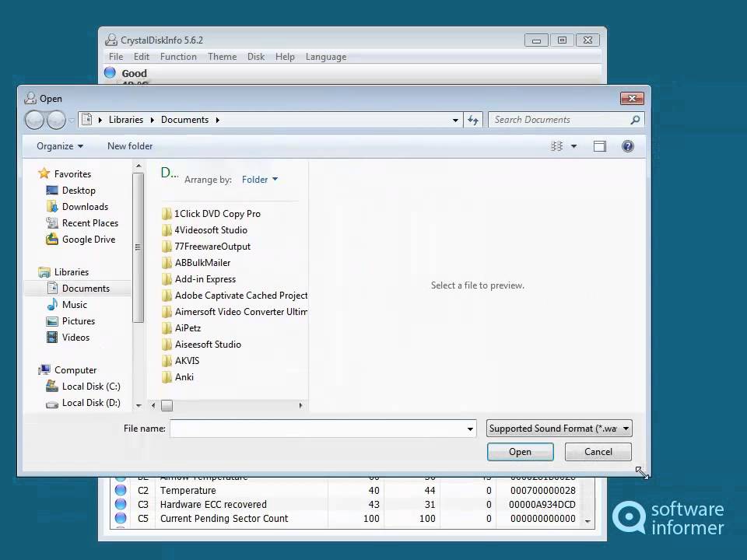Select the 77FreewareOutput folder

(x=206, y=247)
